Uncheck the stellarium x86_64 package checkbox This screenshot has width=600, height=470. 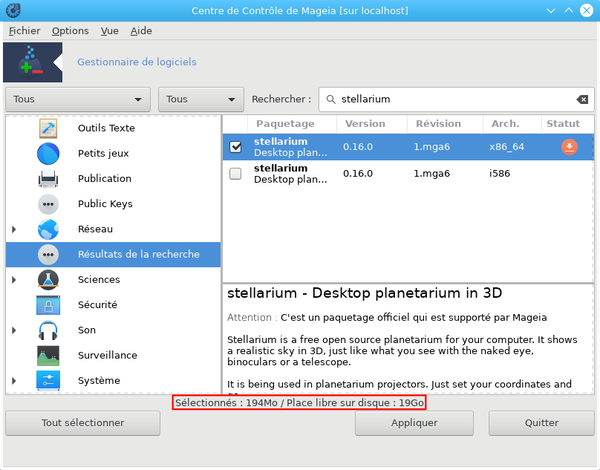[x=235, y=147]
